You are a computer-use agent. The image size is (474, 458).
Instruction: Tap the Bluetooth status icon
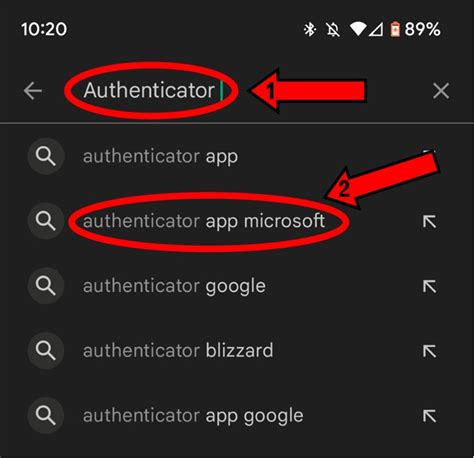click(x=310, y=29)
